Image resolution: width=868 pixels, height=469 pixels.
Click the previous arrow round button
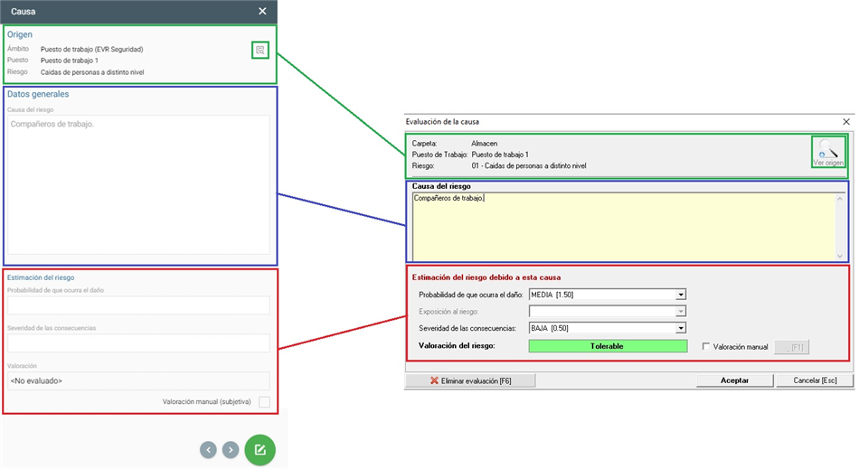(209, 449)
